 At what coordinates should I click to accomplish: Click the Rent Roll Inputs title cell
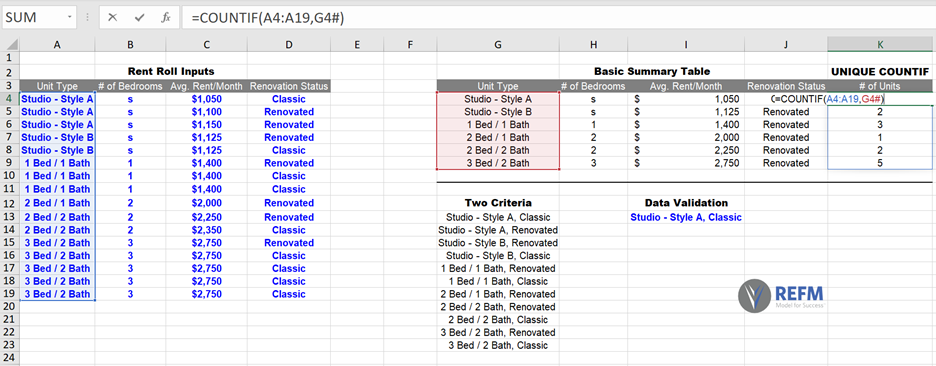(171, 72)
